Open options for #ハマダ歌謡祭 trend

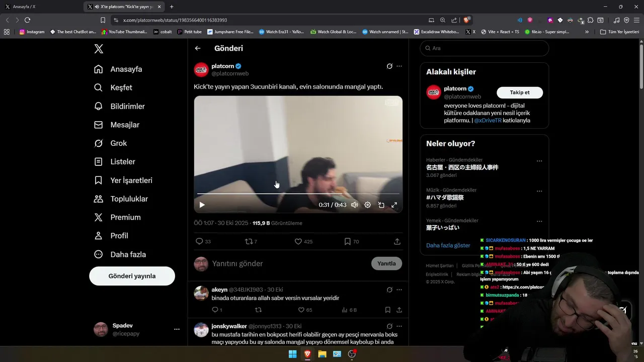point(539,191)
